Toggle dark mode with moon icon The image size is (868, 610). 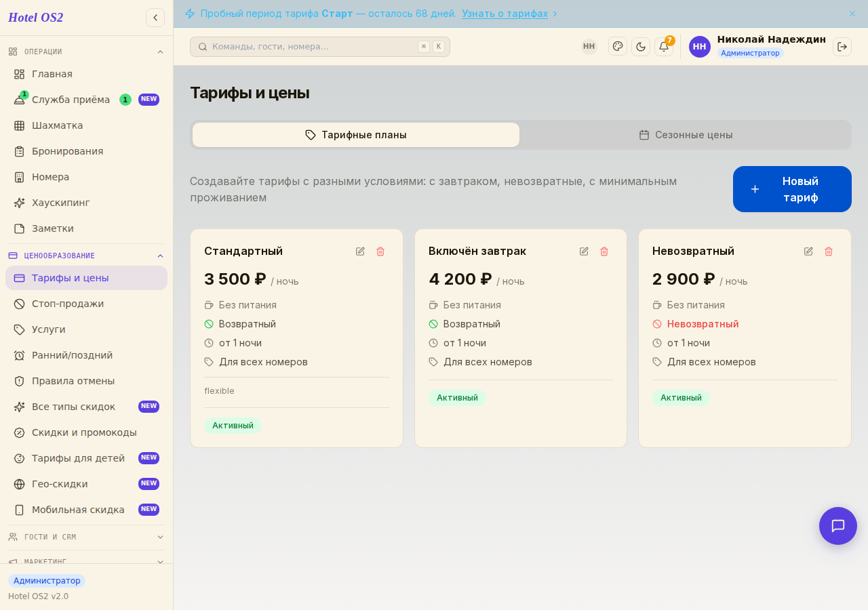click(641, 47)
